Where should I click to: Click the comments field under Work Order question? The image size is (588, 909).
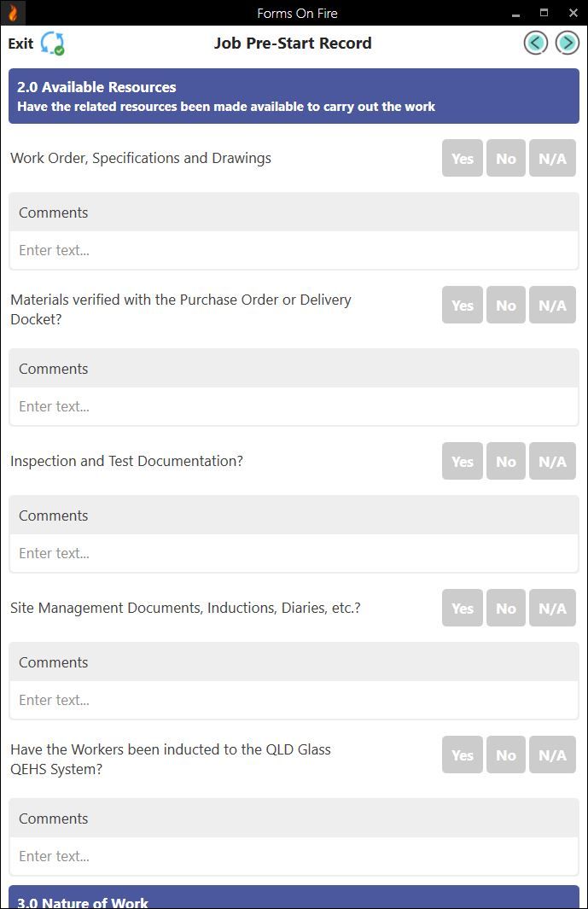point(294,250)
